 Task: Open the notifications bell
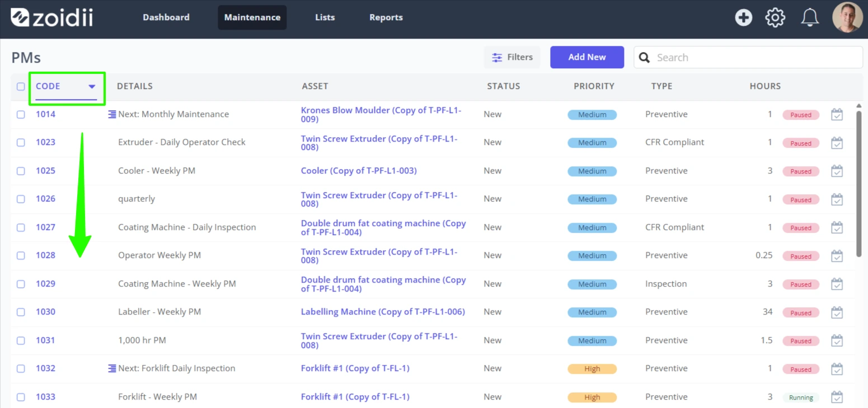[x=810, y=17]
